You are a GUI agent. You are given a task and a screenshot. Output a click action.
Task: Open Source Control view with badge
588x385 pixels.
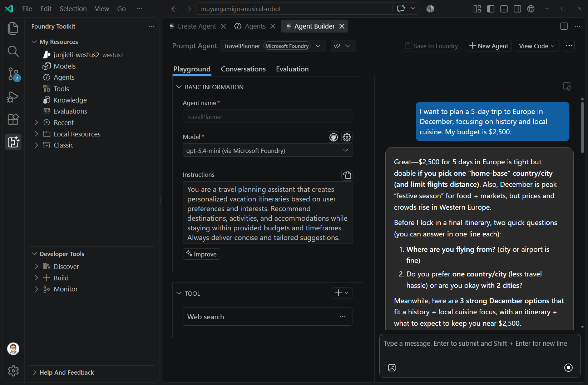coord(13,74)
